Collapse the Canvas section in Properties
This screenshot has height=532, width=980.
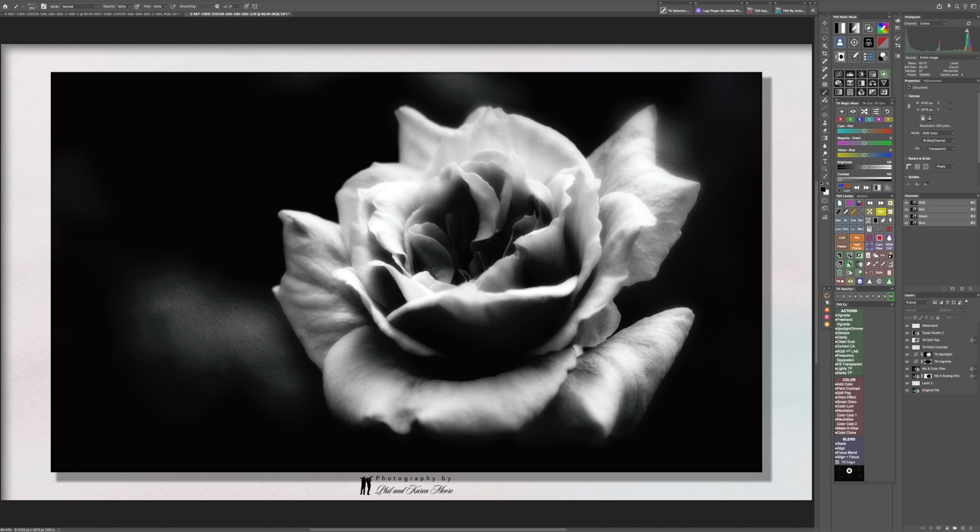tap(907, 96)
